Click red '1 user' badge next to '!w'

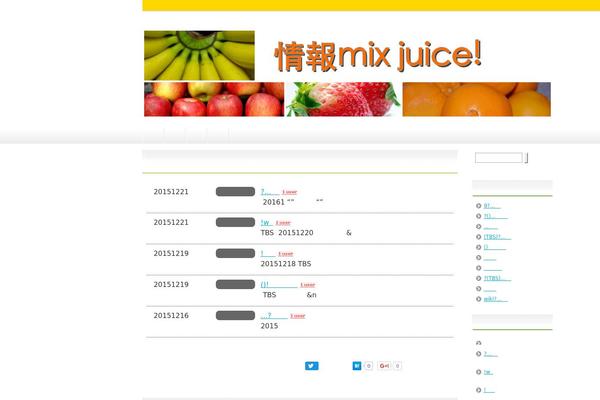pyautogui.click(x=283, y=222)
